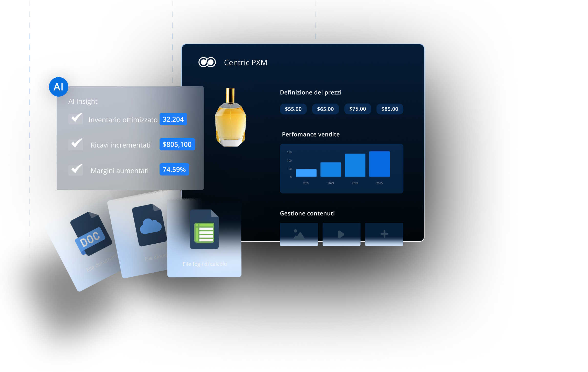Viewport: 588px width, 372px height.
Task: Click the blue AI circle badge
Action: [x=59, y=87]
